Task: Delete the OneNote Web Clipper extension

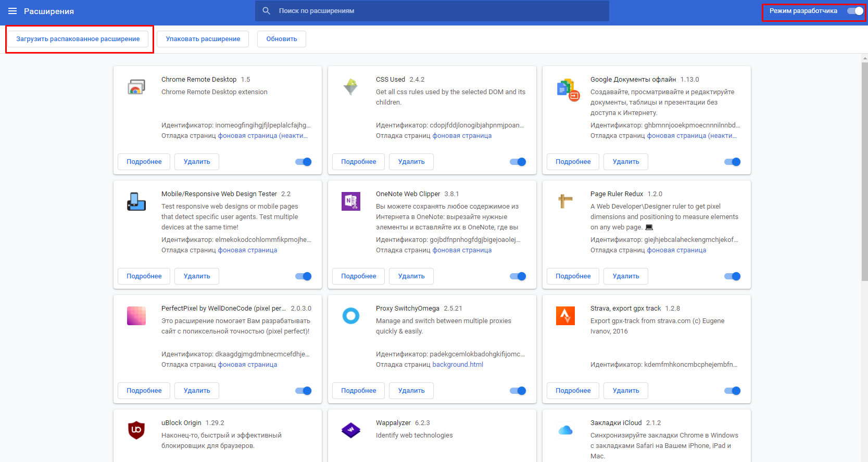Action: click(411, 276)
